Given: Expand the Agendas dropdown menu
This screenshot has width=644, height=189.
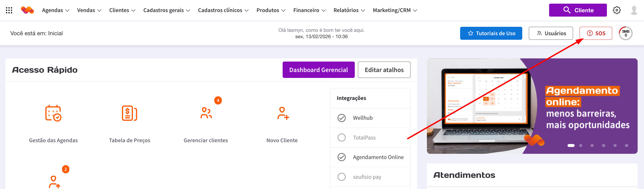Looking at the screenshot, I should pos(56,10).
